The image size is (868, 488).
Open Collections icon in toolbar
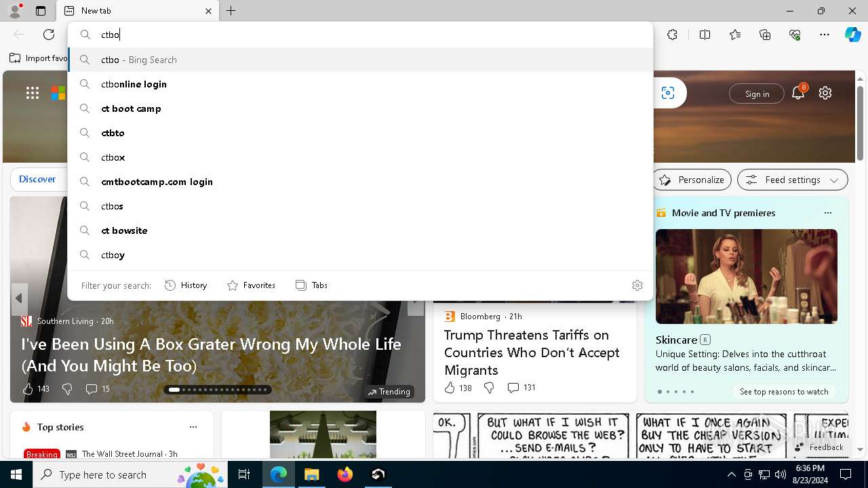765,35
